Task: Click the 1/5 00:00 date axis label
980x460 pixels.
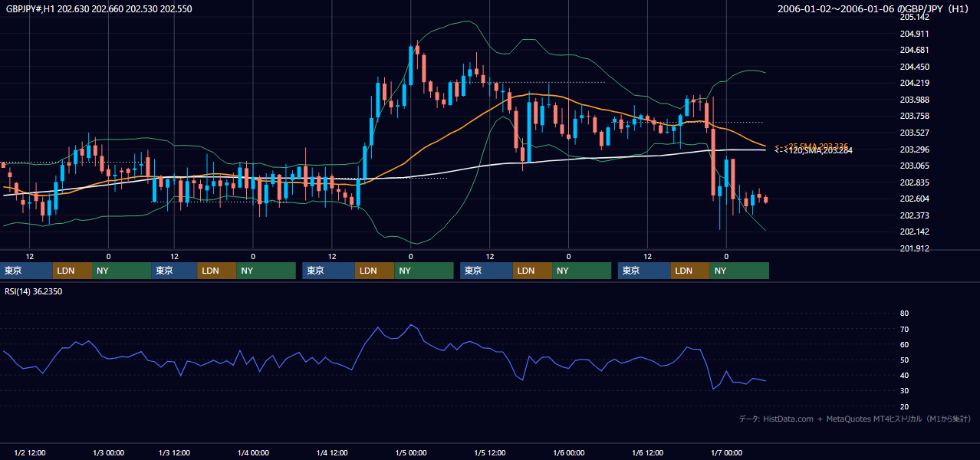Action: pos(410,453)
